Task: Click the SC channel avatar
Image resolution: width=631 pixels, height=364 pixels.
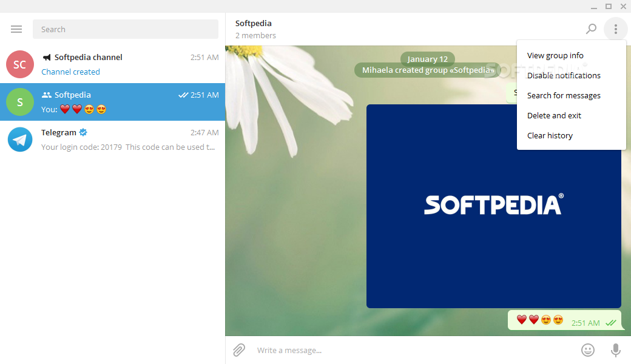Action: [19, 64]
